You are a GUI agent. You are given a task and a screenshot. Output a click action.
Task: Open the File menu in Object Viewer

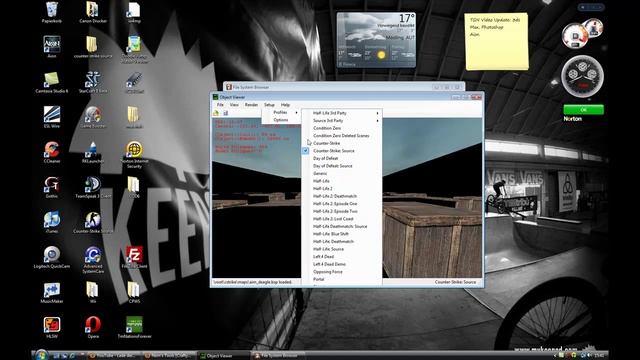point(220,105)
